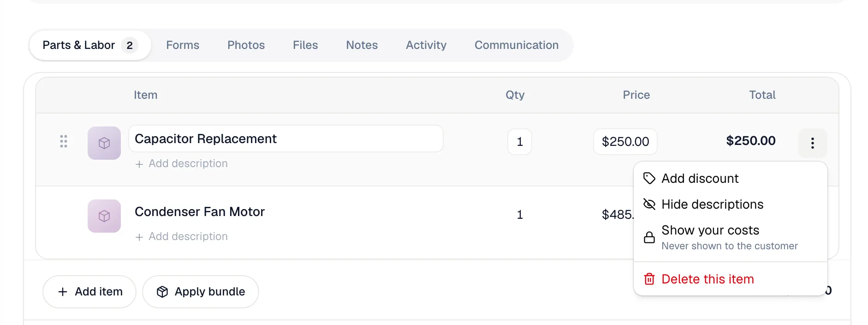Switch to the Forms tab
The width and height of the screenshot is (868, 325).
pos(183,45)
